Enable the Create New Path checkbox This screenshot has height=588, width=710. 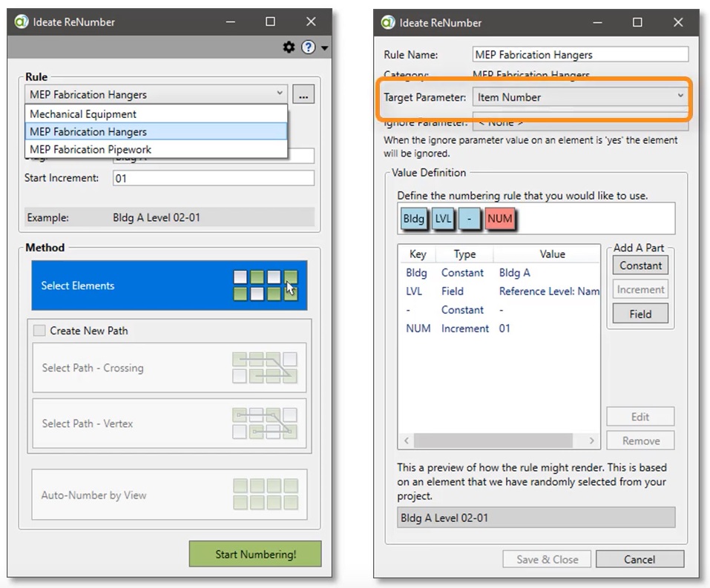[x=39, y=331]
